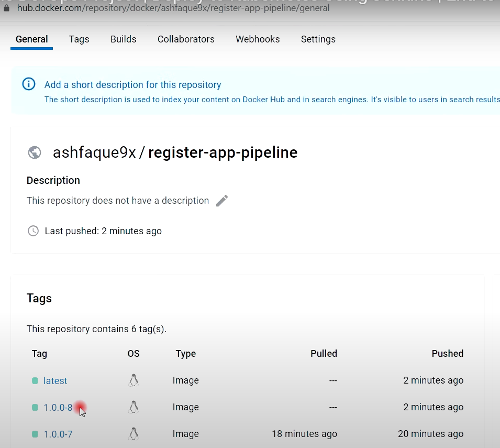Click the green status dot for 1.0.0-7

(35, 434)
